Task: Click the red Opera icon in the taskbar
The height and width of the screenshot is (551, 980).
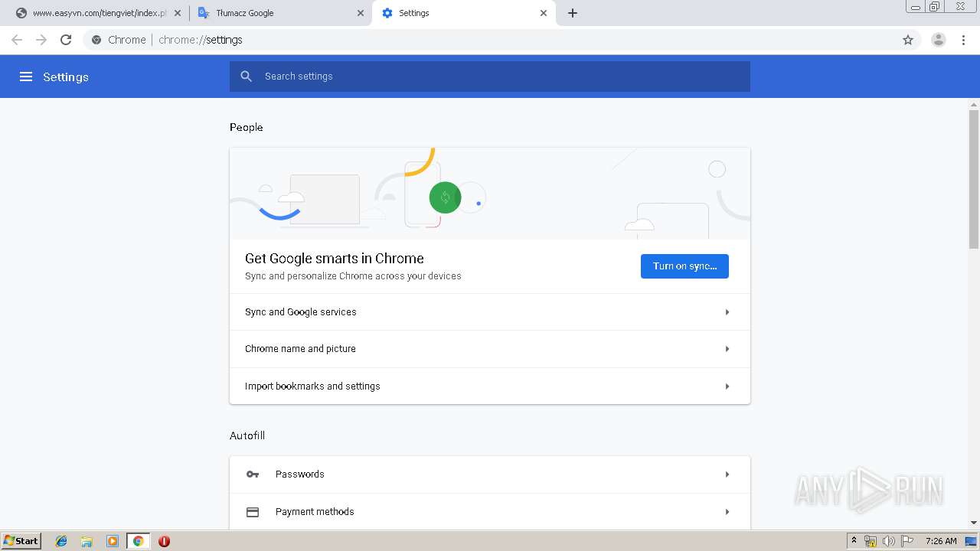Action: coord(164,541)
